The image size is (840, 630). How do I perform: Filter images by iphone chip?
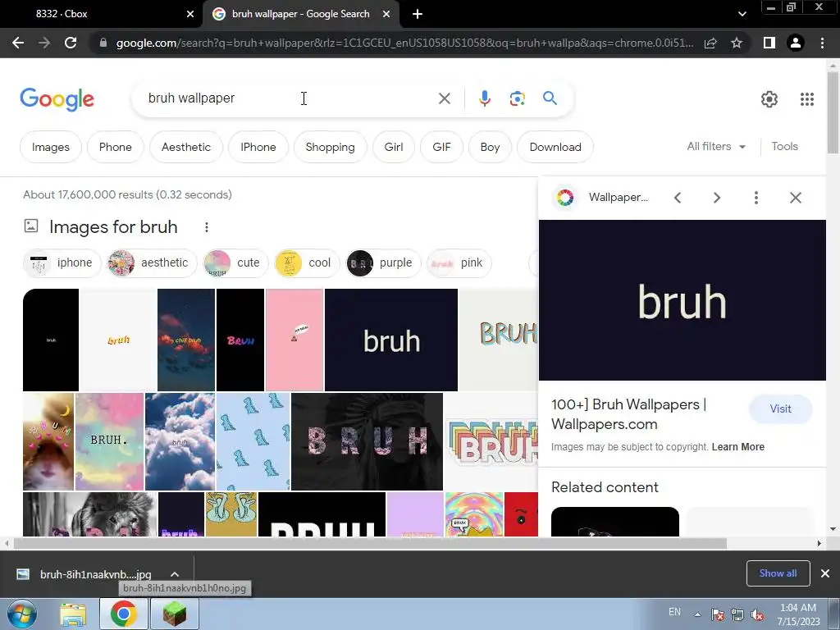click(x=62, y=263)
